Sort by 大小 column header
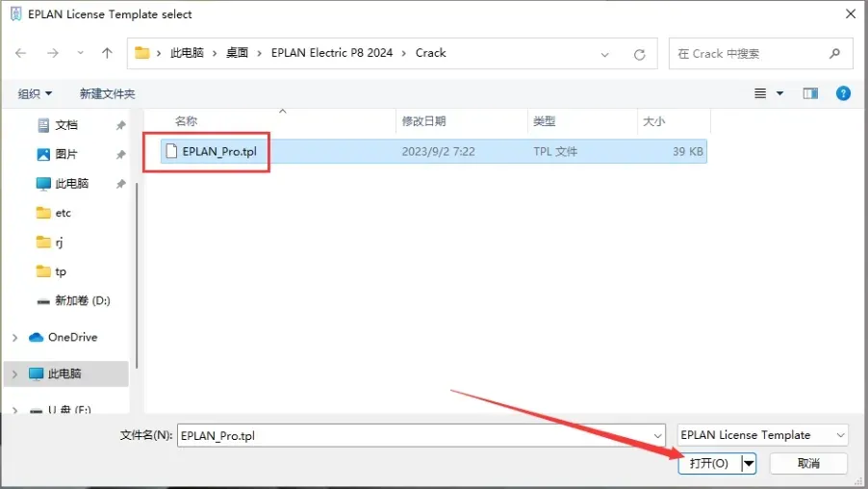The width and height of the screenshot is (868, 489). point(653,120)
